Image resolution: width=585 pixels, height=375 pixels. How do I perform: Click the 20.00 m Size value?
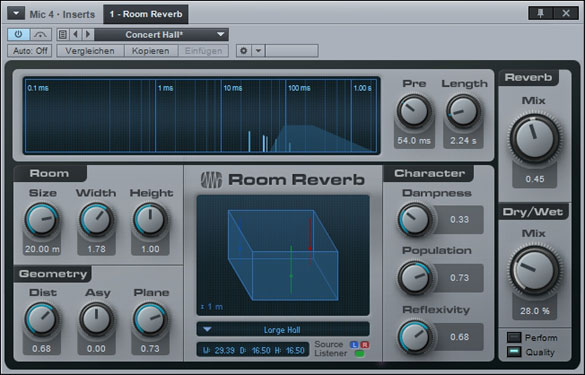pos(42,249)
